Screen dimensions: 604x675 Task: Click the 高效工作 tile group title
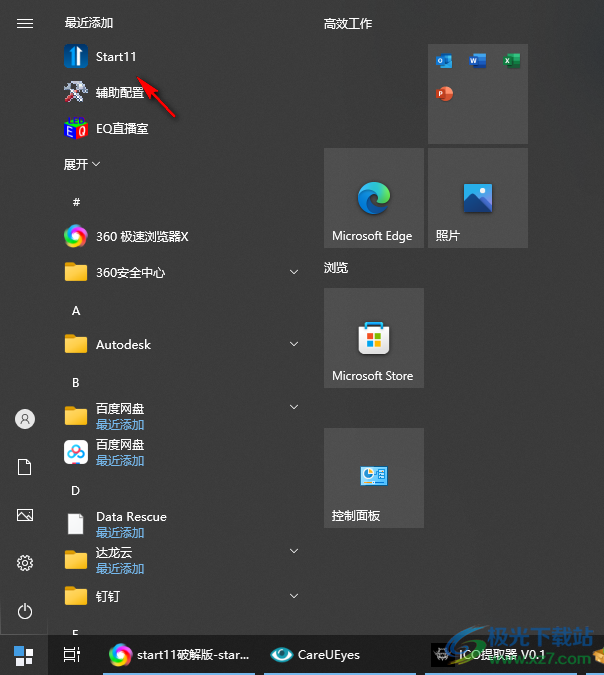pos(348,23)
